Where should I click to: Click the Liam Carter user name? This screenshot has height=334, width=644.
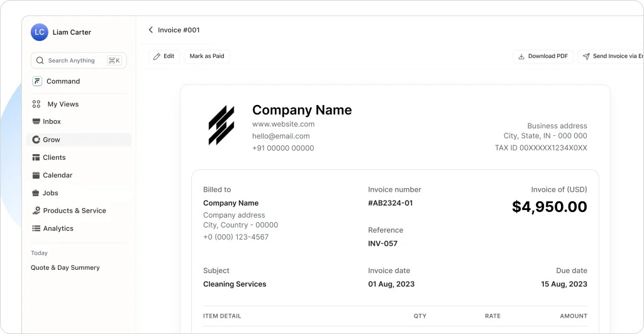click(x=72, y=32)
